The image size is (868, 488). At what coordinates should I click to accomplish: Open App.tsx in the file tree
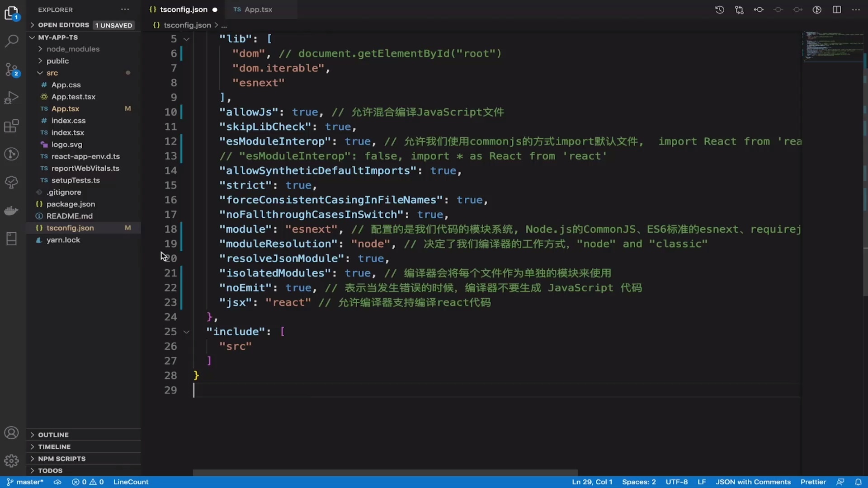coord(84,108)
